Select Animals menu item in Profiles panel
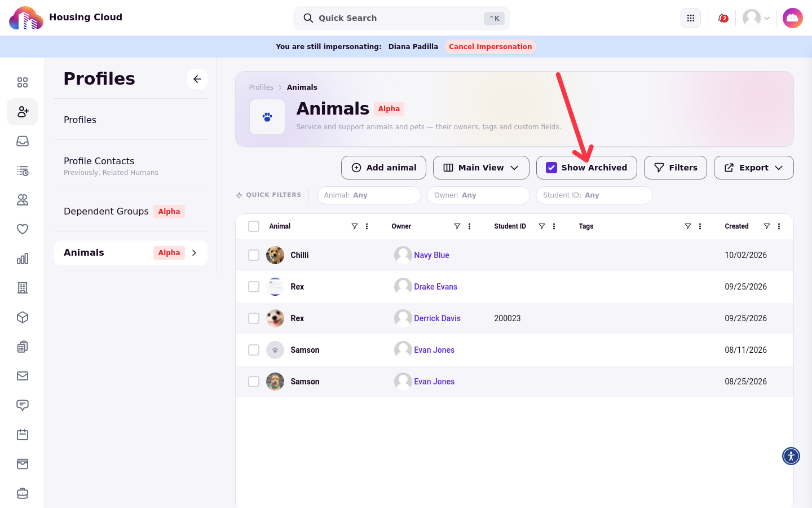This screenshot has height=508, width=812. [131, 253]
